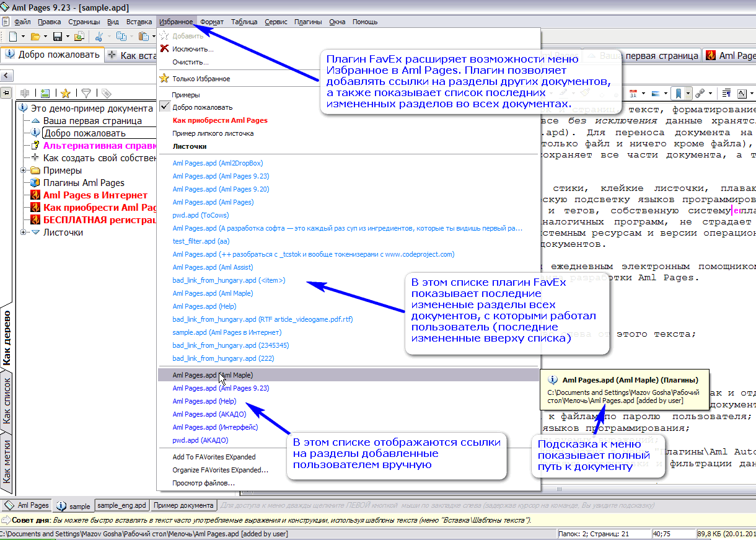Image resolution: width=756 pixels, height=540 pixels.
Task: Select 'Organize FAVorites EXpanded...' menu item
Action: pos(220,470)
